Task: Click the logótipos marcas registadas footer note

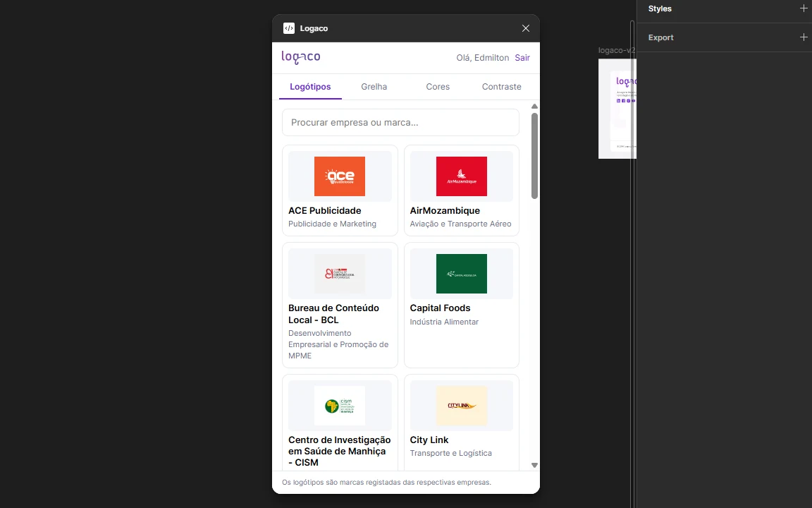Action: (386, 482)
